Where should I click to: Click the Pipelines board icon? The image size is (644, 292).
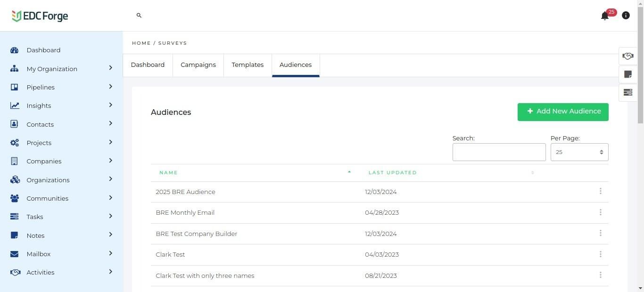15,87
